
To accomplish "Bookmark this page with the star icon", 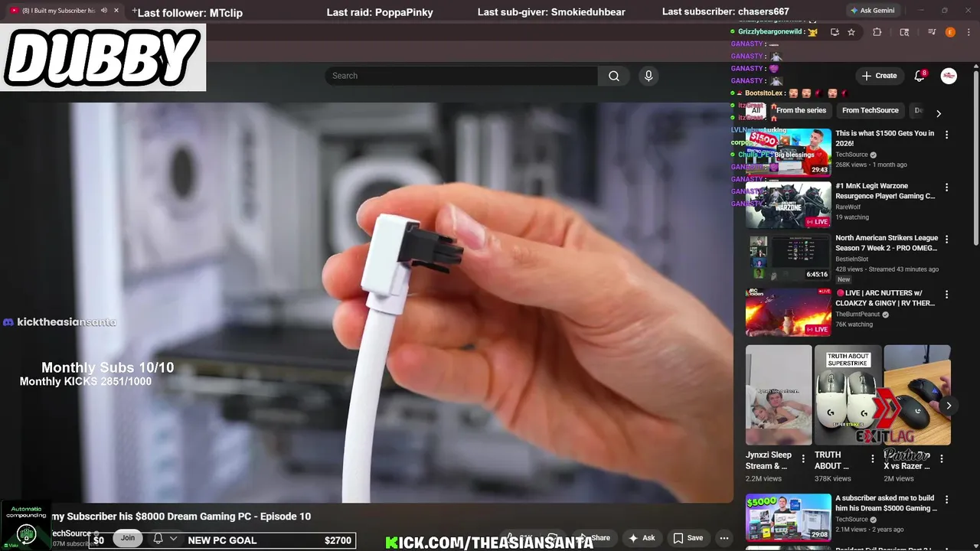I will click(851, 32).
